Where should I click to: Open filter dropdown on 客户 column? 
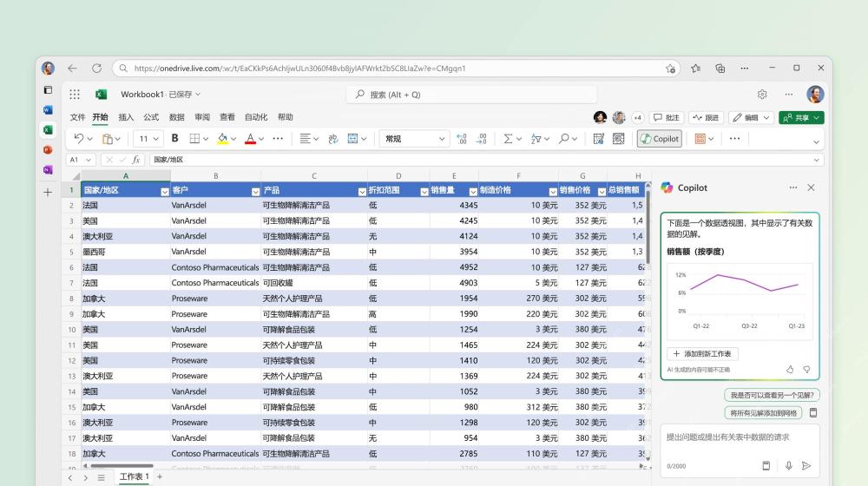pos(255,192)
